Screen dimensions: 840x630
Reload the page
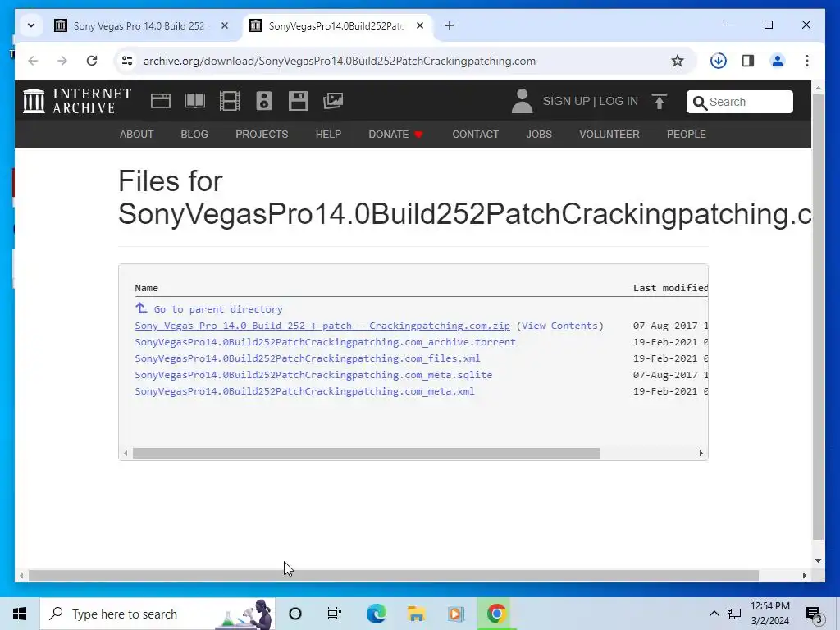click(x=92, y=61)
